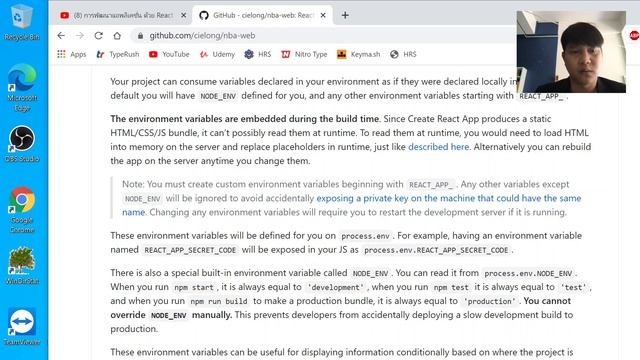Switch to the YouTube React tab
The height and width of the screenshot is (360, 640).
coord(122,15)
